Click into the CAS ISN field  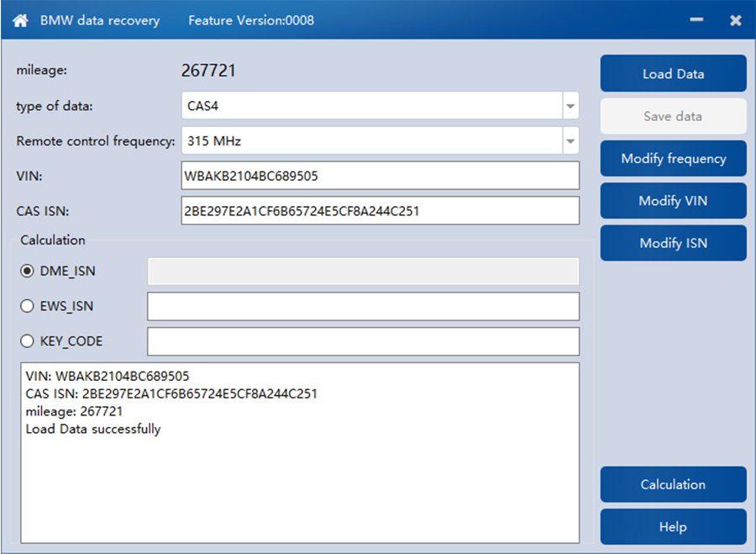pyautogui.click(x=380, y=211)
